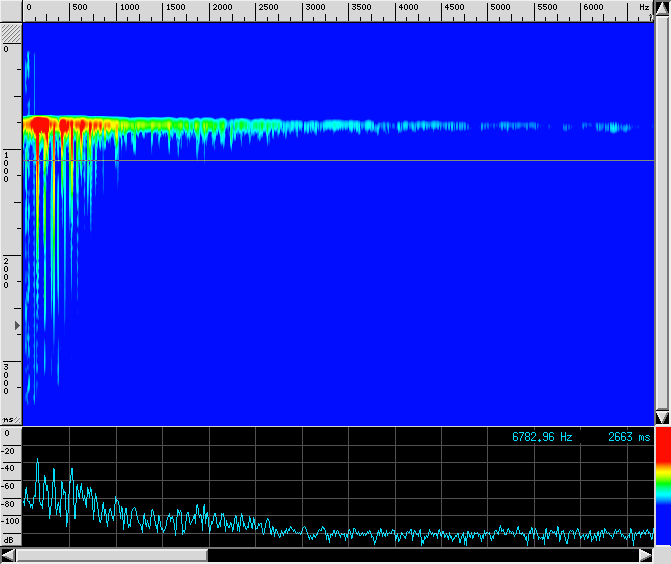
Task: Click the horizontal scrollbar right arrow
Action: pos(645,555)
